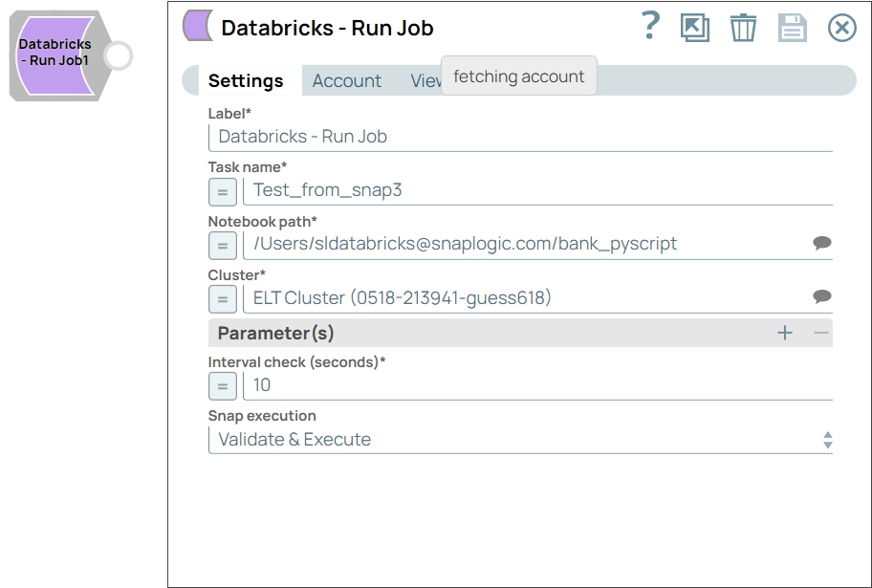This screenshot has width=872, height=588.
Task: Click the snap's output view circle
Action: pos(118,56)
